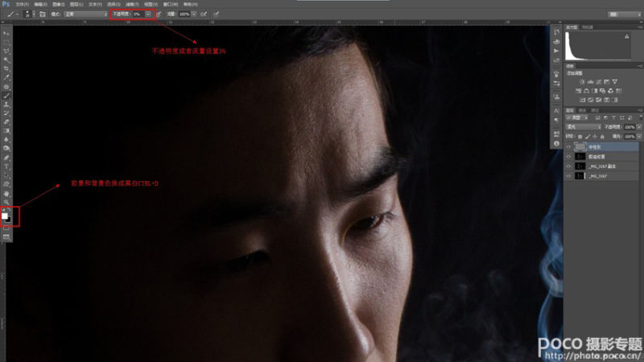Toggle visibility of the second layer
The width and height of the screenshot is (644, 362).
point(569,157)
